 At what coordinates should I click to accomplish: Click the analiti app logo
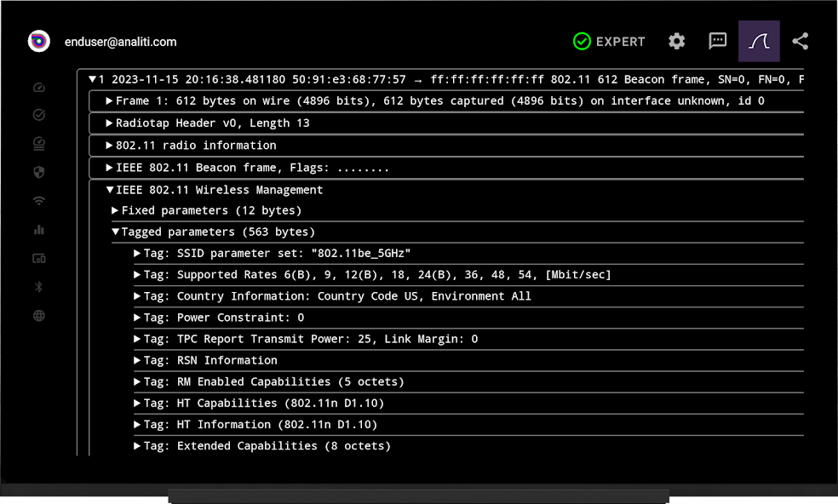39,41
